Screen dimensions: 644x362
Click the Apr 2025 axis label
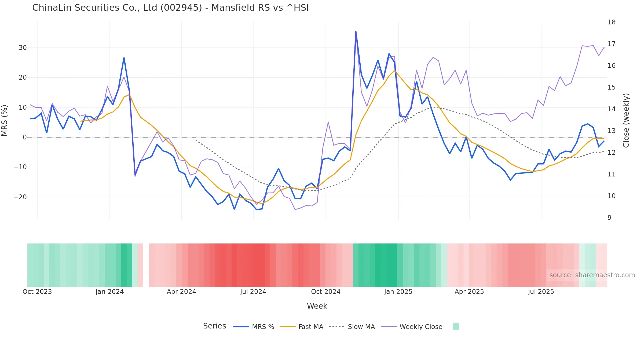(469, 292)
